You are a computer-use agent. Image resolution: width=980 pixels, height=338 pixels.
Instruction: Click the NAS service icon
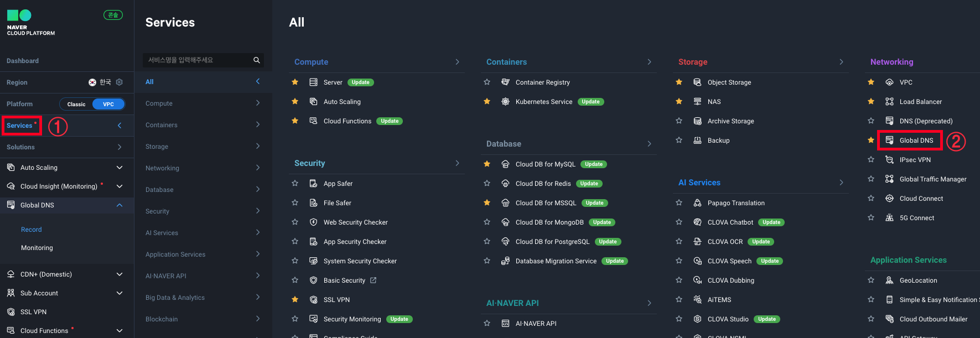click(x=697, y=101)
